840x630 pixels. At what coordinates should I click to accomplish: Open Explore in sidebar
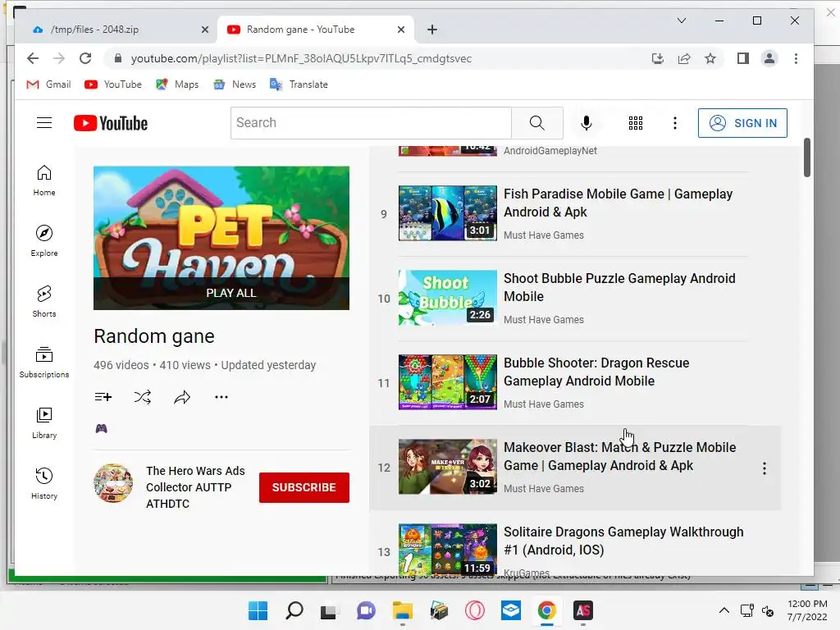click(44, 242)
